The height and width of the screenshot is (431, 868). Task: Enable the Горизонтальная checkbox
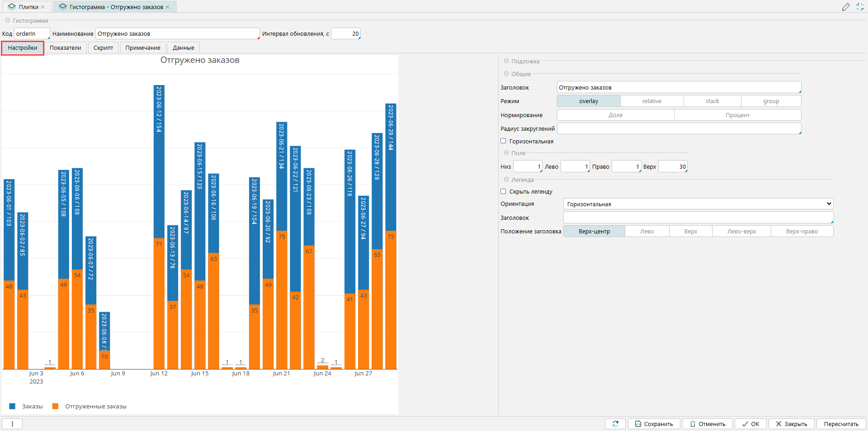(x=503, y=141)
